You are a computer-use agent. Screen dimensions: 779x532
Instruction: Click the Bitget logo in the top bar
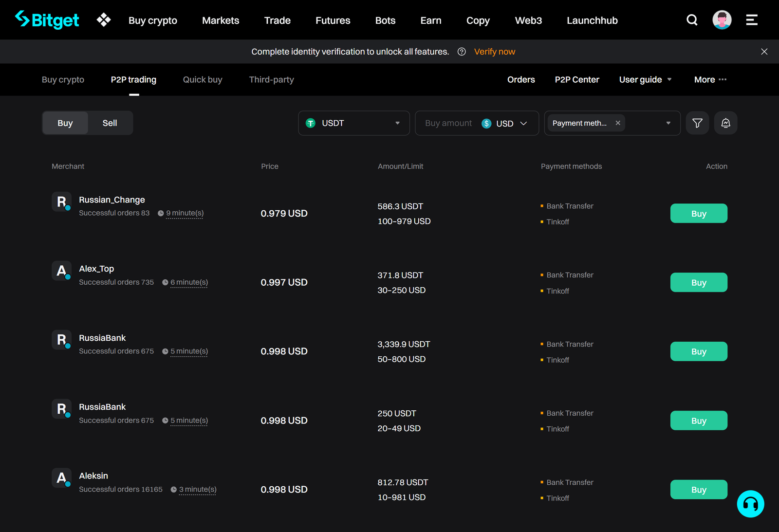click(x=47, y=19)
